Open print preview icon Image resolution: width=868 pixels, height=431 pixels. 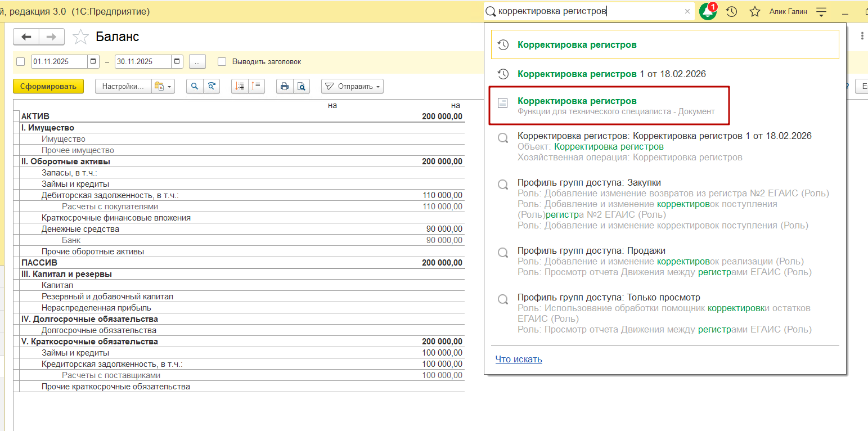(302, 86)
